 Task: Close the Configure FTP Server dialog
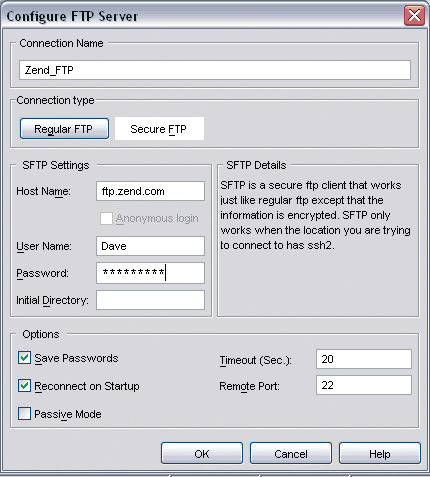click(414, 15)
